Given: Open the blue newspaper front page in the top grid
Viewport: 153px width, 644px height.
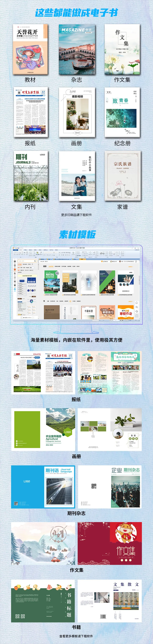Looking at the screenshot, I should (x=31, y=112).
